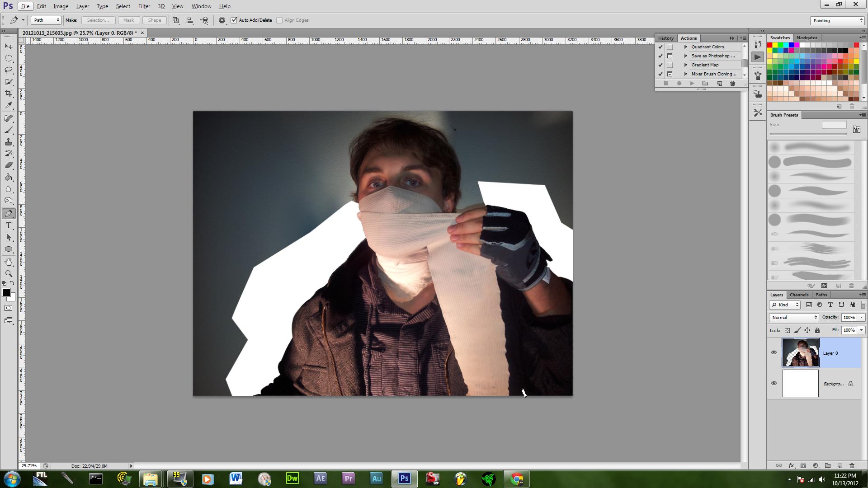Screen dimensions: 868x488
Task: Switch to the Navigator tab
Action: click(807, 38)
